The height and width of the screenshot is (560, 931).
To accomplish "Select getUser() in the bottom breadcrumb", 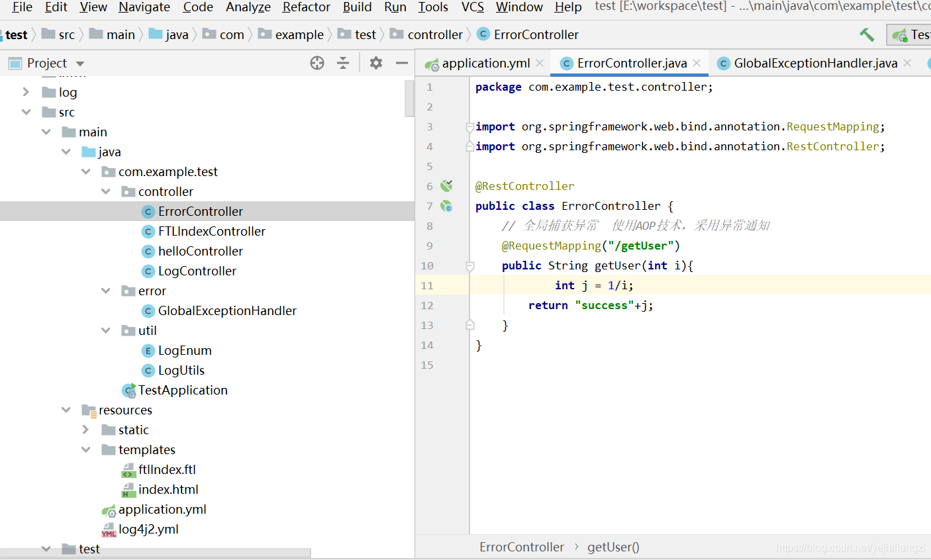I will [613, 547].
